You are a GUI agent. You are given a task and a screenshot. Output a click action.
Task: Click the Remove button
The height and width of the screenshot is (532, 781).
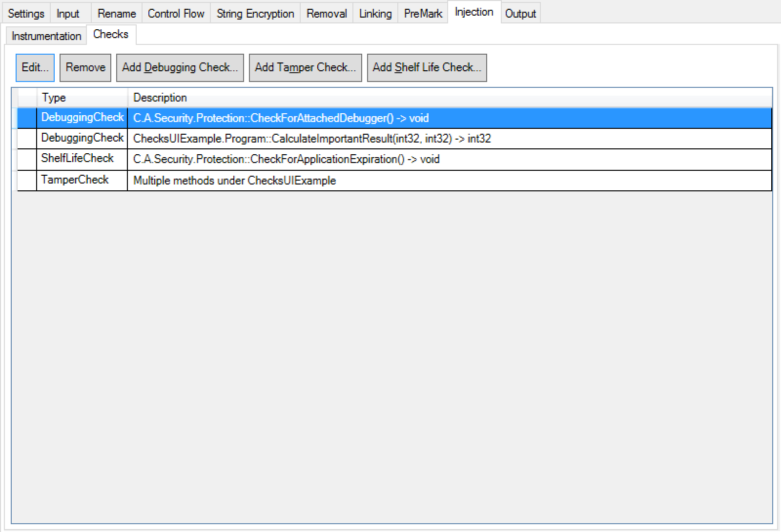point(85,67)
